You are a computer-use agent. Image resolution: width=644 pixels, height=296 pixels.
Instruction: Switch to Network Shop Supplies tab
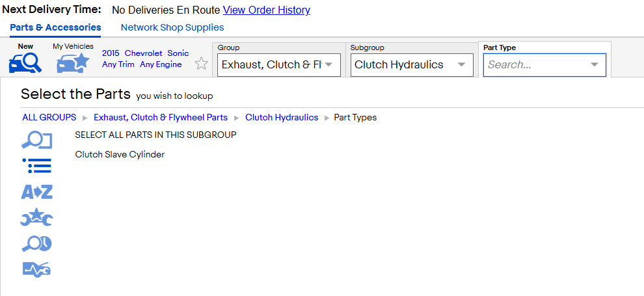coord(172,27)
